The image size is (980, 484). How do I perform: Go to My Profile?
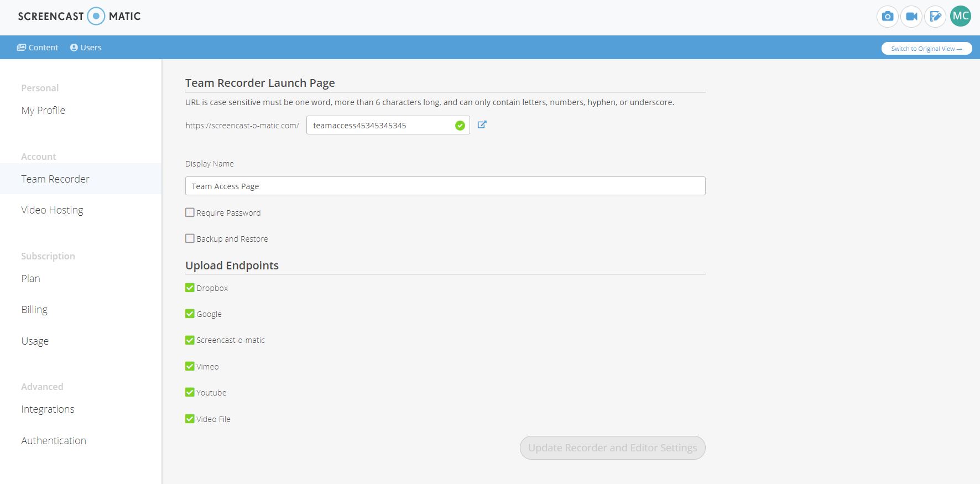coord(43,111)
